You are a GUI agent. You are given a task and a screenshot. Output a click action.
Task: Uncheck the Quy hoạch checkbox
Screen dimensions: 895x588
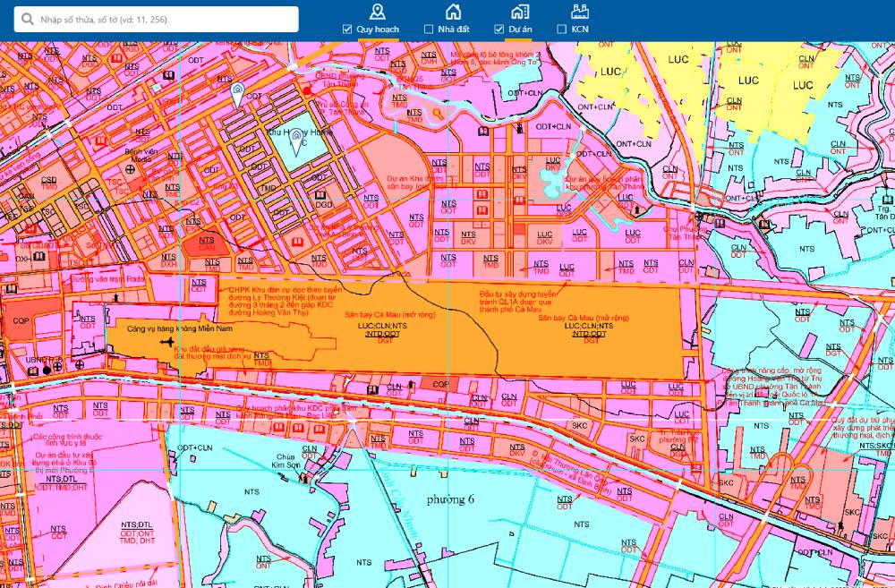tap(347, 30)
